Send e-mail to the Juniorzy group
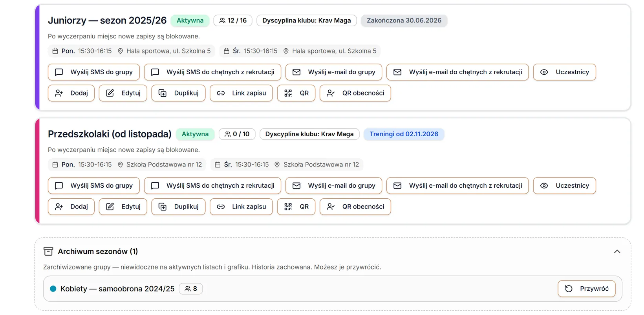This screenshot has width=644, height=315. click(334, 72)
